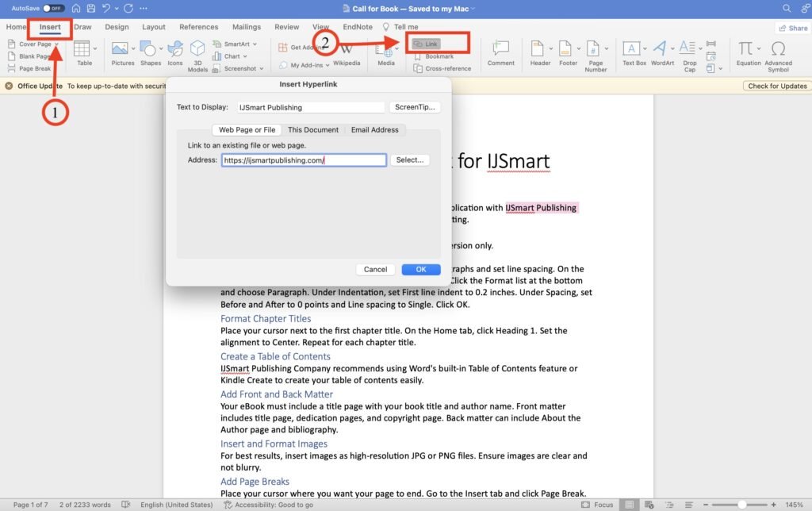This screenshot has width=812, height=511.
Task: Click the Media icon
Action: [385, 50]
